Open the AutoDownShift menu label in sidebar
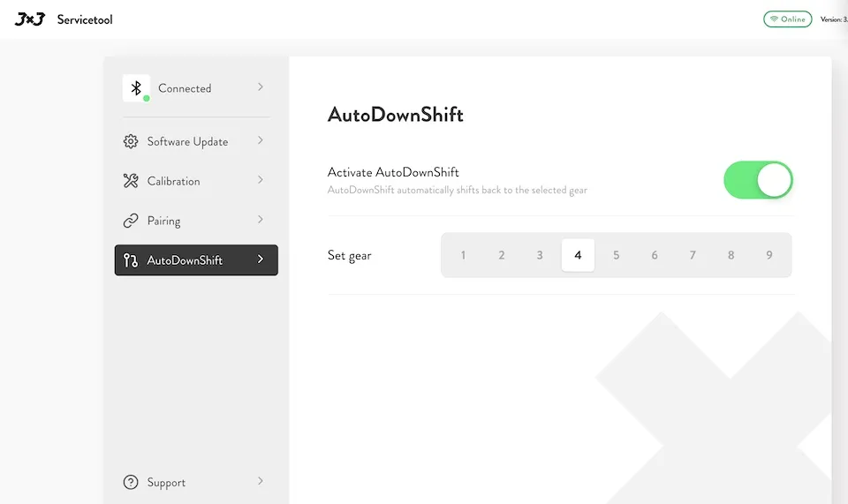This screenshot has width=848, height=504. click(x=185, y=260)
